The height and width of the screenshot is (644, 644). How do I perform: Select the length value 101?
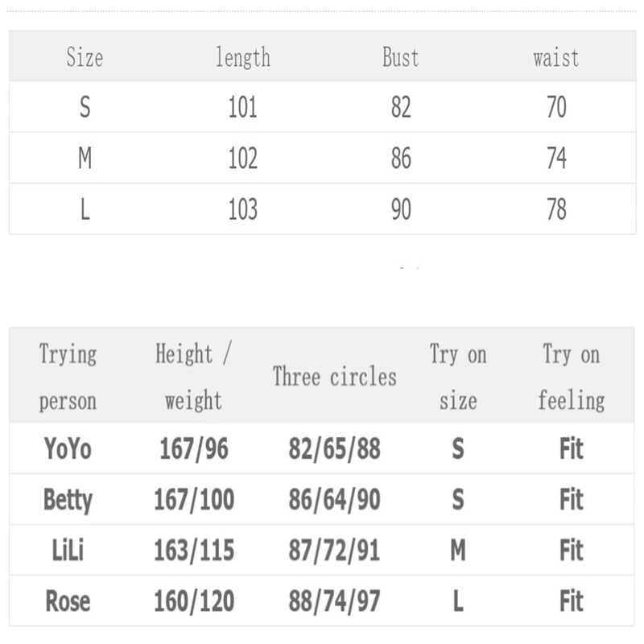tap(242, 107)
